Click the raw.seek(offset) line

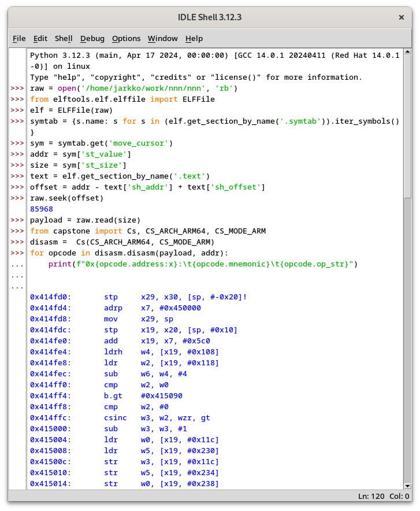(66, 198)
